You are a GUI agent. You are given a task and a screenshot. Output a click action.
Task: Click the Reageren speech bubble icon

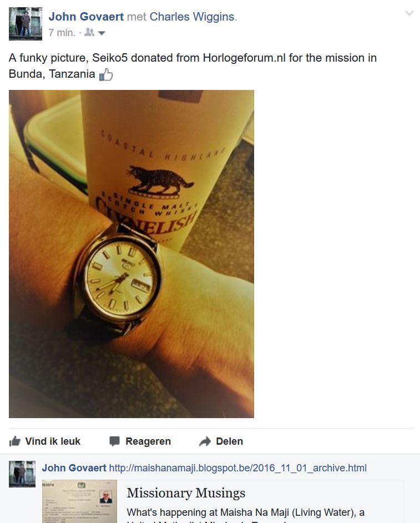coord(114,441)
